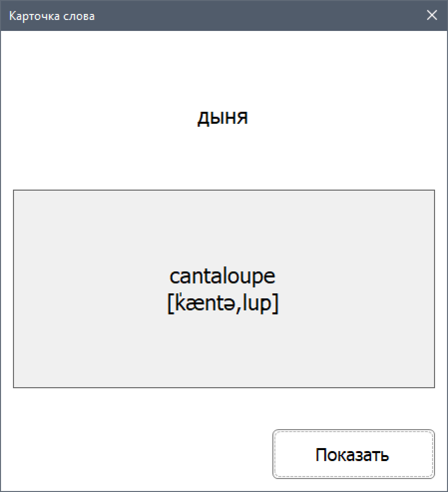The image size is (448, 492).
Task: Click the title text Карточка слова
Action: pyautogui.click(x=52, y=16)
